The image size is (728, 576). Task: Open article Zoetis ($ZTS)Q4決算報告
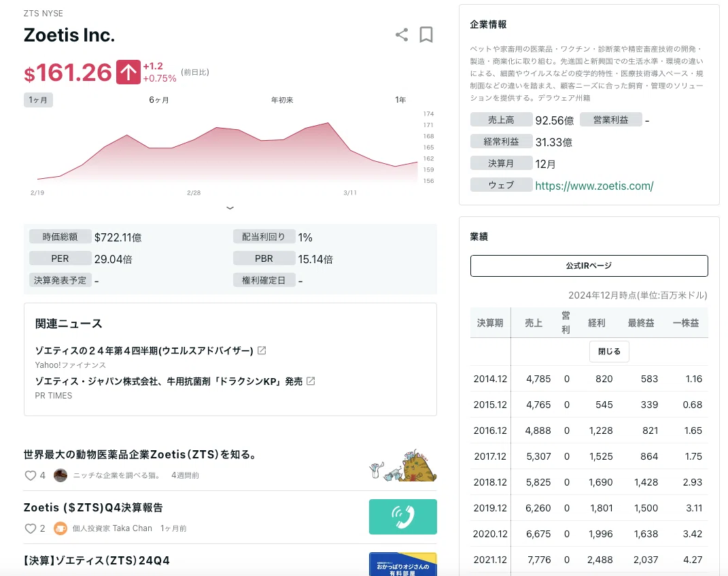(93, 507)
